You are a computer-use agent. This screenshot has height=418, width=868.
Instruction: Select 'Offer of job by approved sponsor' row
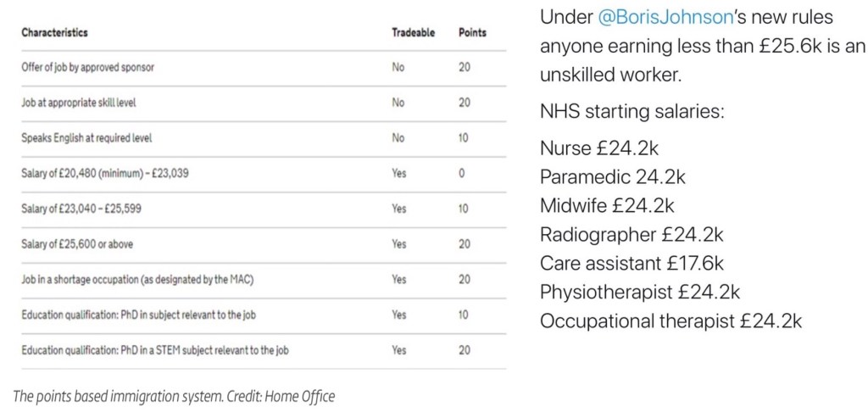coord(88,67)
